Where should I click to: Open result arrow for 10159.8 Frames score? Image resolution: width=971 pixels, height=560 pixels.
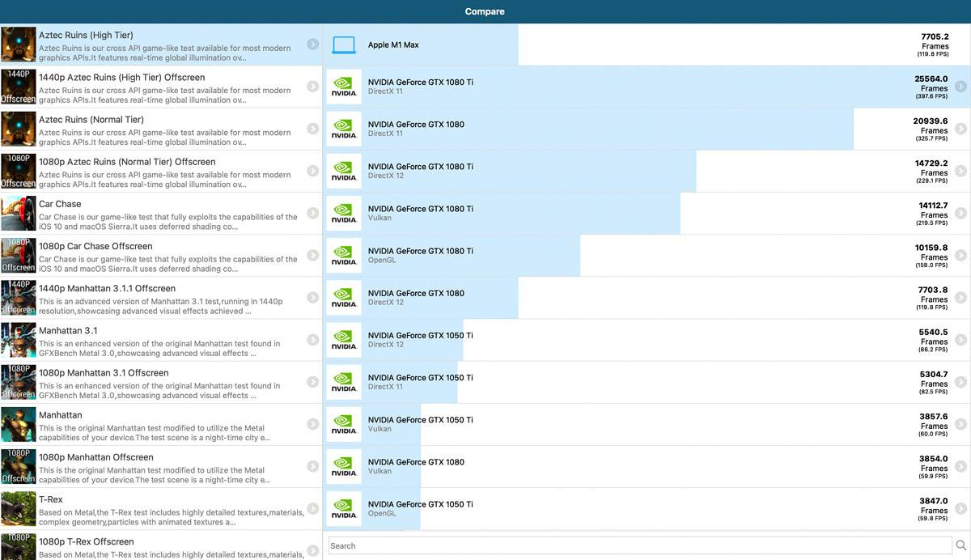coord(960,255)
